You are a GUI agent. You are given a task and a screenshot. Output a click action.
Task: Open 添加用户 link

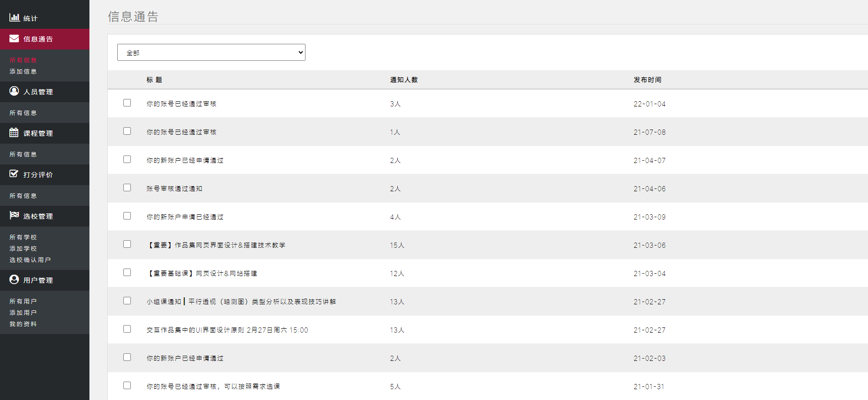click(x=23, y=313)
